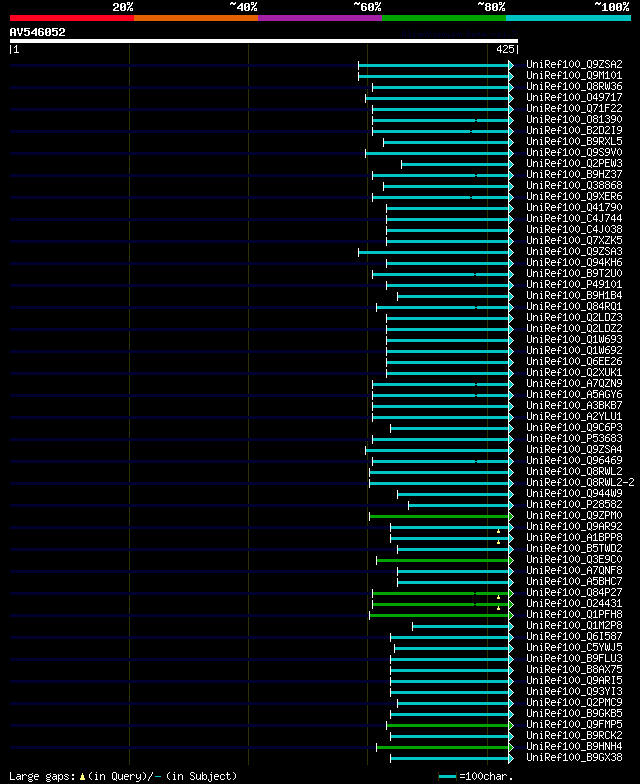Select label UniRef100_Q6EE26
Viewport: 640px width, 784px height.
[574, 362]
